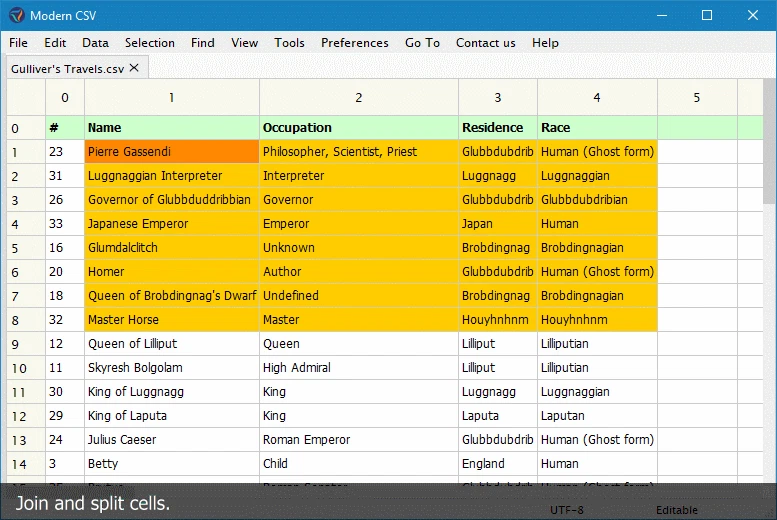Open the Help menu

[x=545, y=43]
